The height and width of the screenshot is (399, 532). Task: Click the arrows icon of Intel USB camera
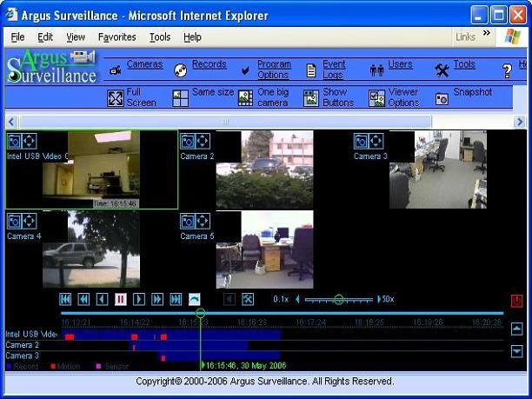(x=30, y=141)
